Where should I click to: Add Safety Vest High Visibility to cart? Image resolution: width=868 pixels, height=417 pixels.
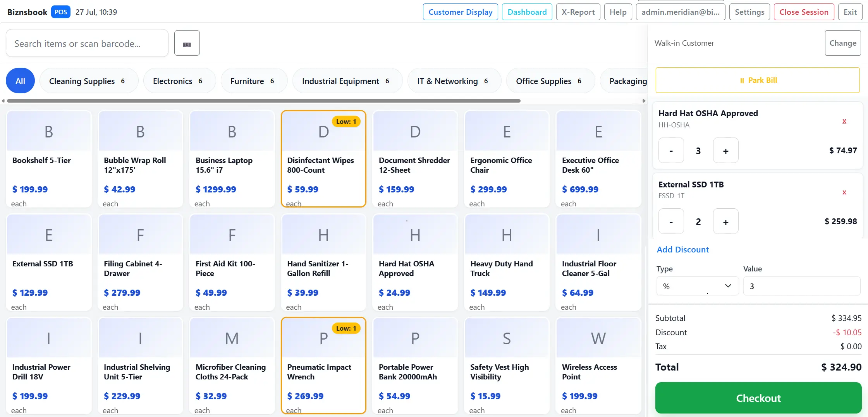click(507, 366)
